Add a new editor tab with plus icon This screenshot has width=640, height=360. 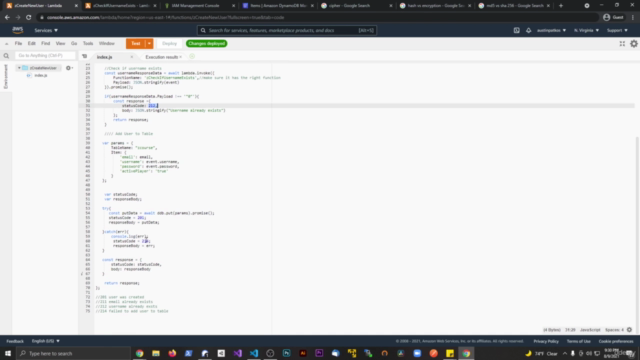[192, 56]
